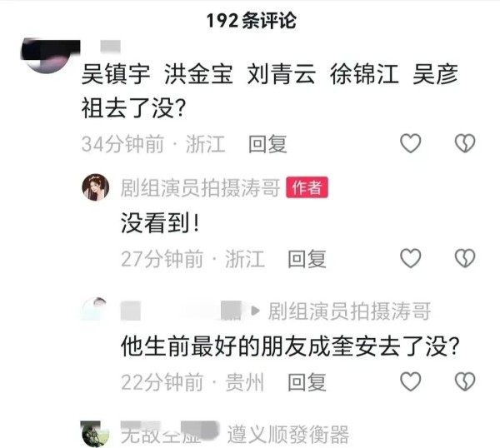Like the 成奎安 comment from 贵州

pyautogui.click(x=410, y=381)
